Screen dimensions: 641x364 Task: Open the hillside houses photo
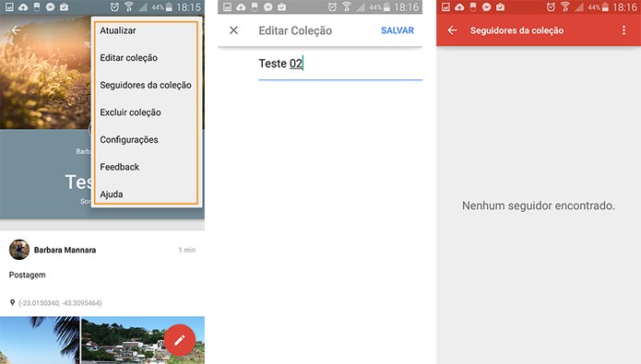pyautogui.click(x=143, y=340)
